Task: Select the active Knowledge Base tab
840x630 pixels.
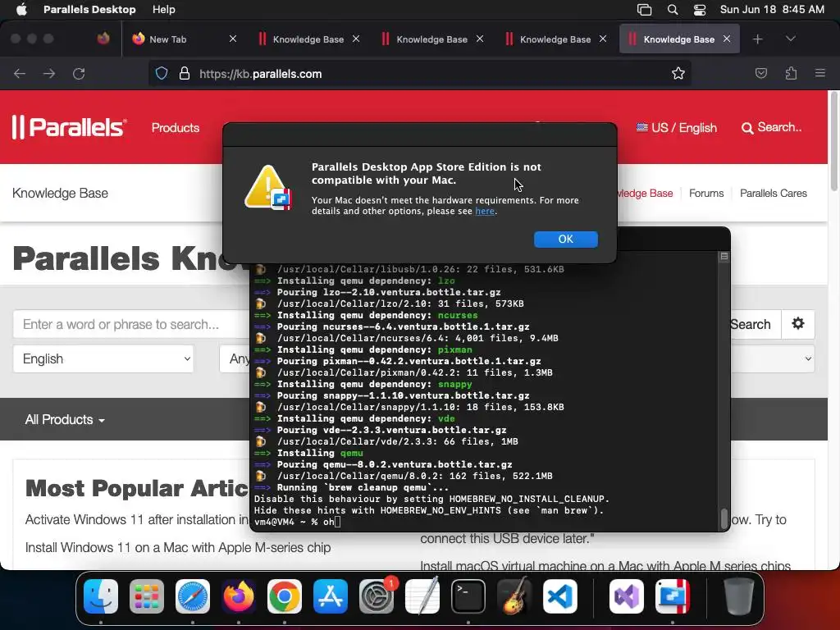Action: tap(678, 39)
